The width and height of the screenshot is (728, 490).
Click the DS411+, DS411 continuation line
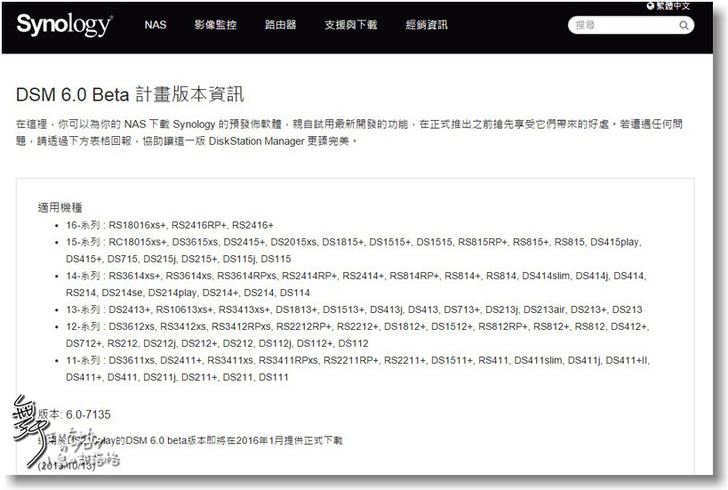tap(177, 378)
